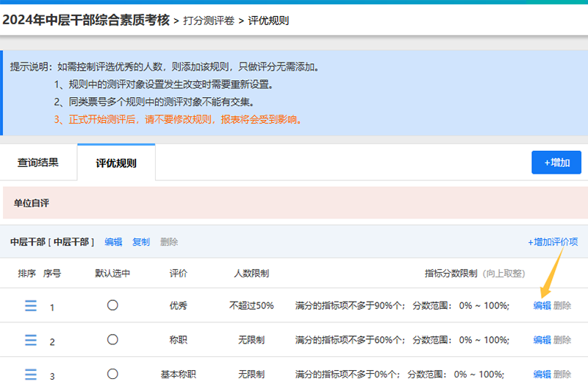Click 基本称职 evaluation name cell
The image size is (588, 387).
tap(178, 374)
